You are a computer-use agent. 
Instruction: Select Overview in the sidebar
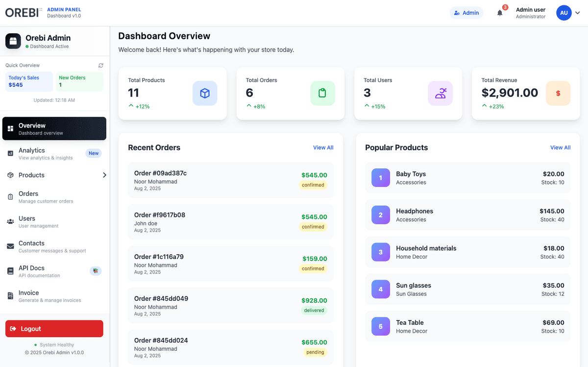coord(54,129)
